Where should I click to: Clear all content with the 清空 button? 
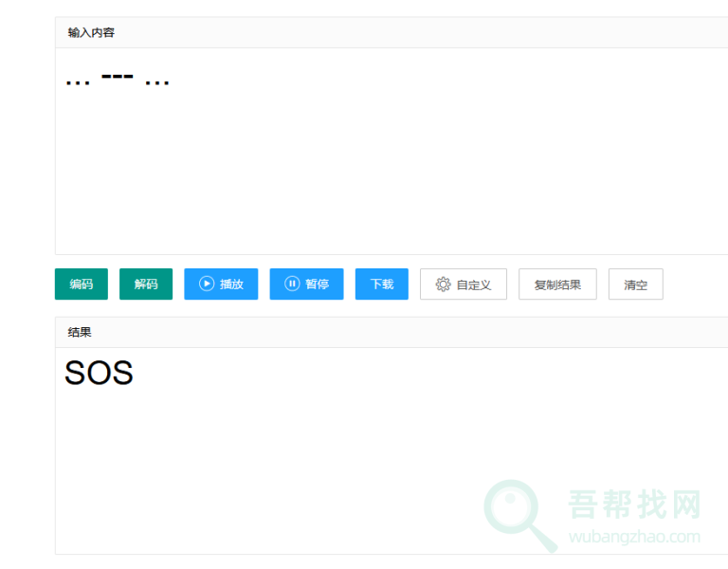coord(635,284)
